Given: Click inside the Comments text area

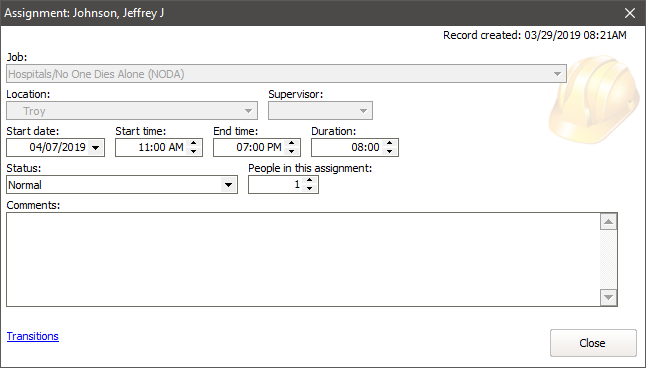Looking at the screenshot, I should (303, 260).
